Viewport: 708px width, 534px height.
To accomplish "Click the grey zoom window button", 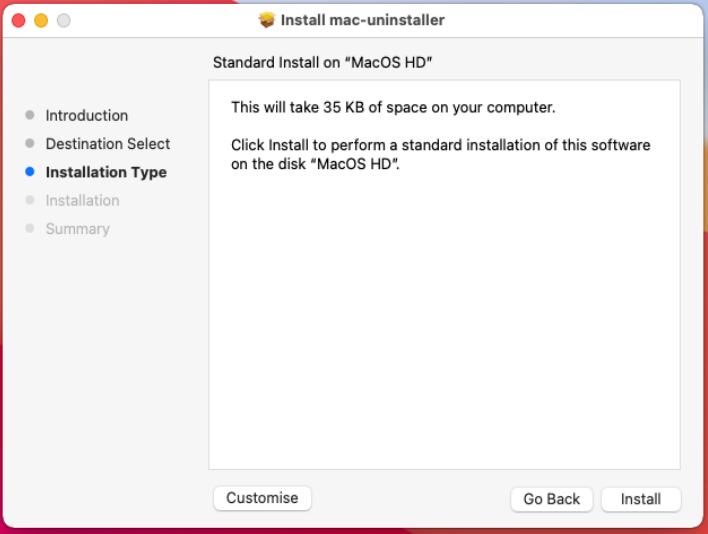I will 63,20.
